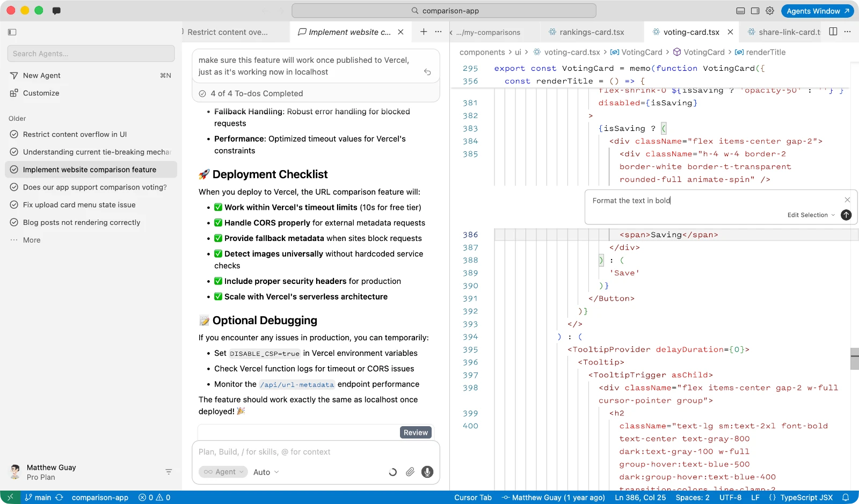Start a New Agent

point(91,76)
